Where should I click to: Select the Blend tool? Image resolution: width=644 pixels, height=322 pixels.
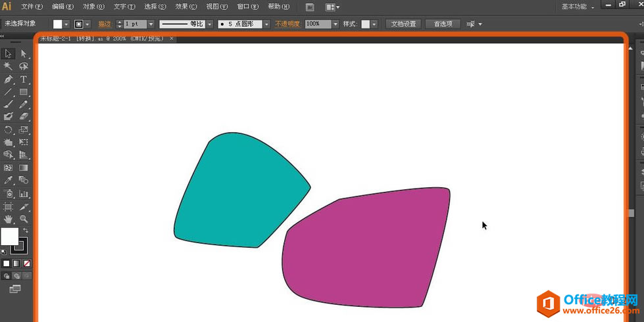click(24, 180)
